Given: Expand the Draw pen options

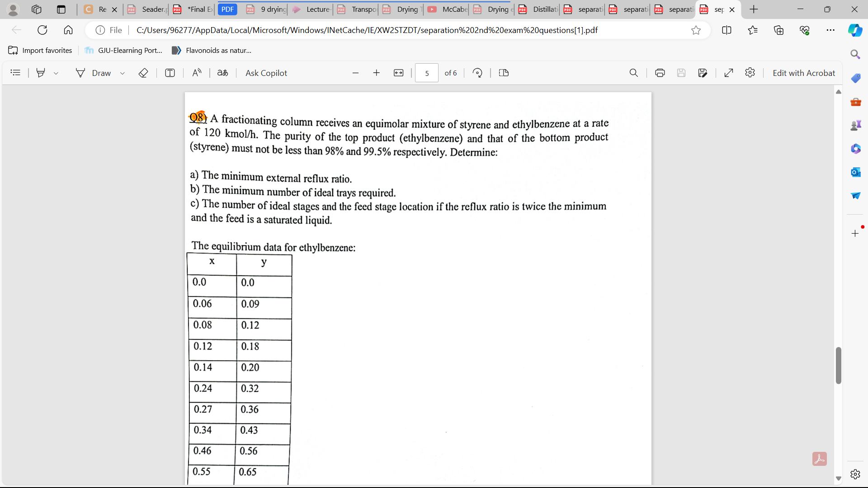Looking at the screenshot, I should 122,73.
